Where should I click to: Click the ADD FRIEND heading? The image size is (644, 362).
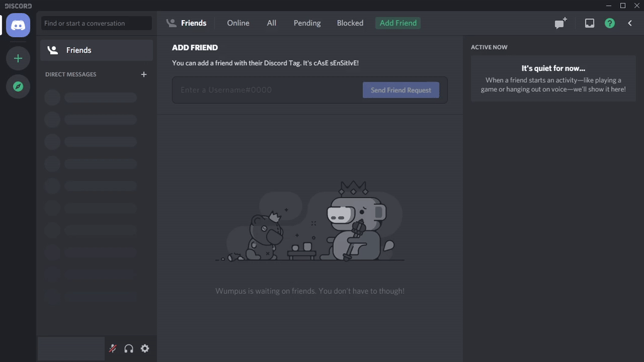[195, 48]
